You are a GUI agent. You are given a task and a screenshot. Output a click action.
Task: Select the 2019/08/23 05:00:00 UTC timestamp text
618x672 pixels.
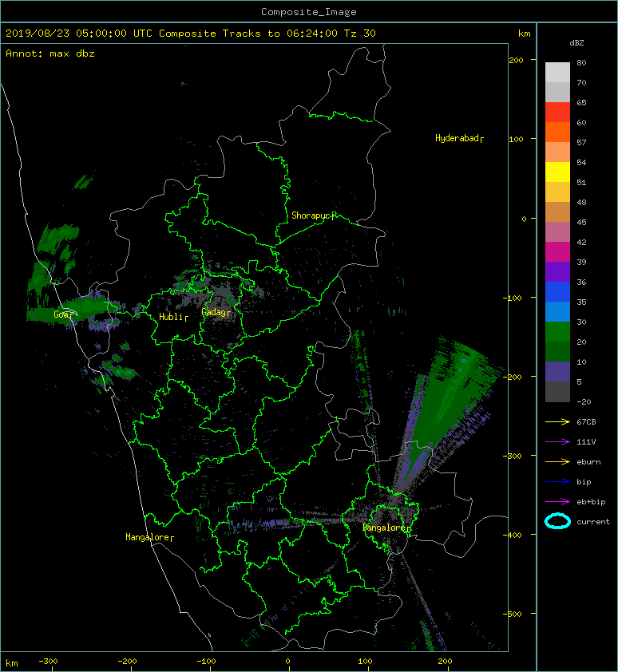[79, 34]
